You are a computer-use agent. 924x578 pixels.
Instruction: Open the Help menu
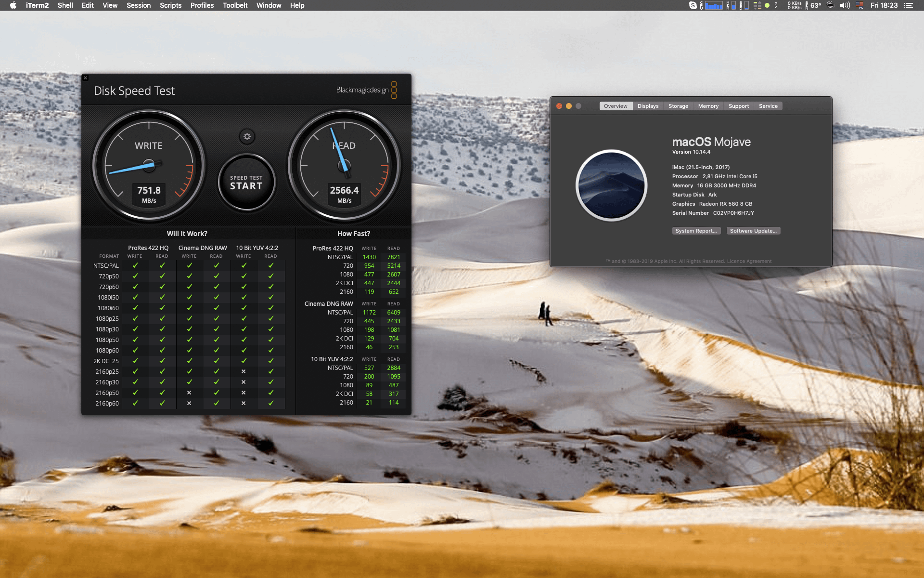[297, 5]
